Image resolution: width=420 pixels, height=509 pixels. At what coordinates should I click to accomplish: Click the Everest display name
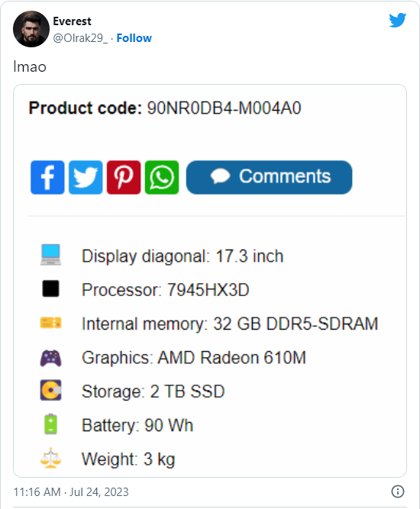click(x=72, y=21)
